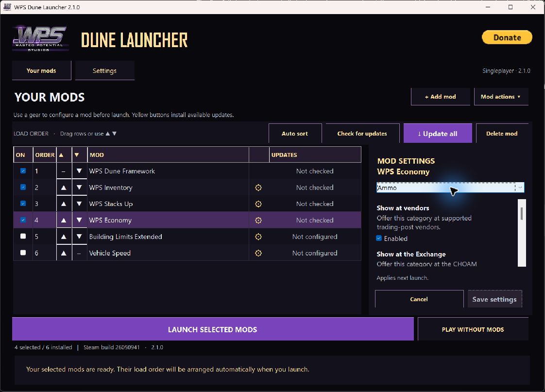Viewport: 545px width, 392px height.
Task: Click the Donate button
Action: tap(507, 37)
